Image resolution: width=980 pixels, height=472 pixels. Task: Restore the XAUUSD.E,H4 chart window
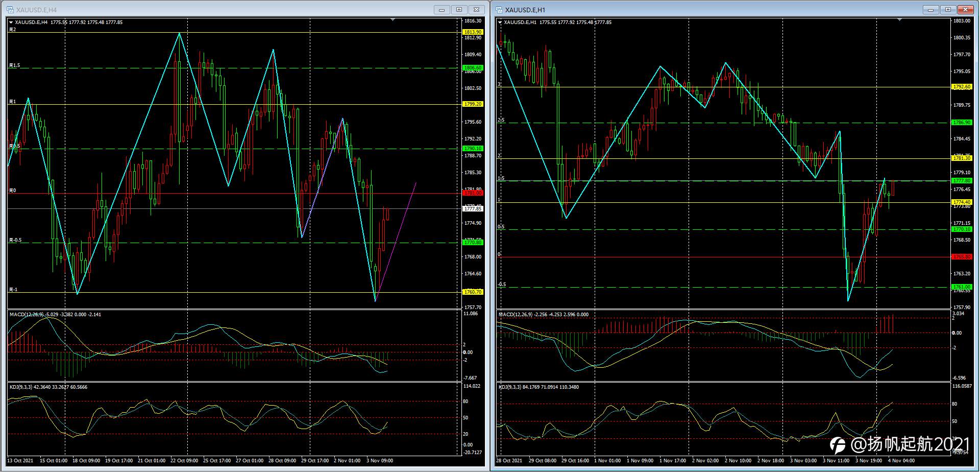click(x=459, y=10)
